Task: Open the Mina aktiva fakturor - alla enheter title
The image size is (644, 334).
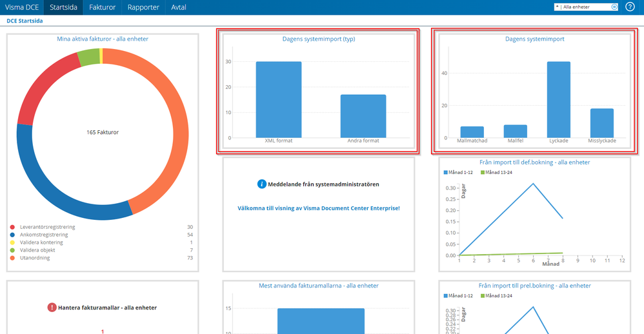Action: (103, 39)
